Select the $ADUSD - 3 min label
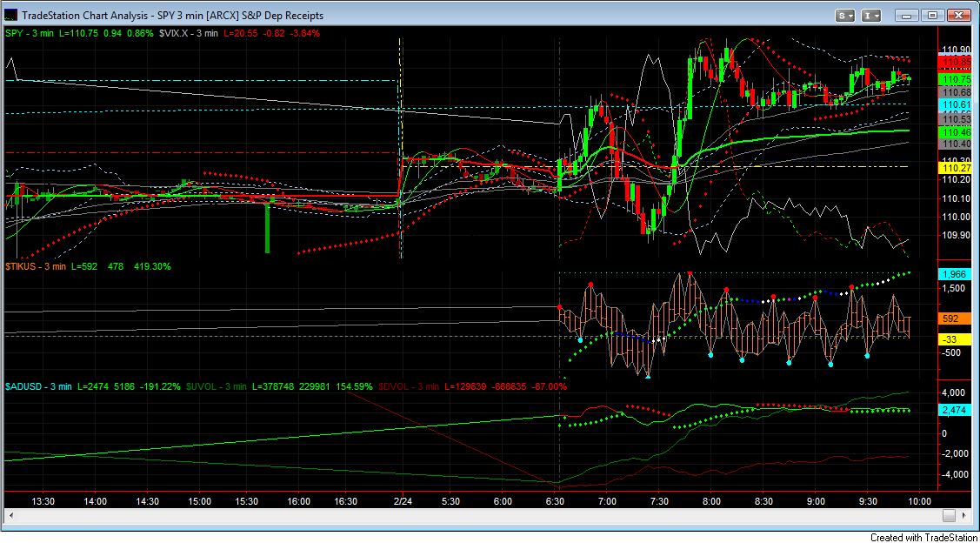980x543 pixels. (x=38, y=386)
